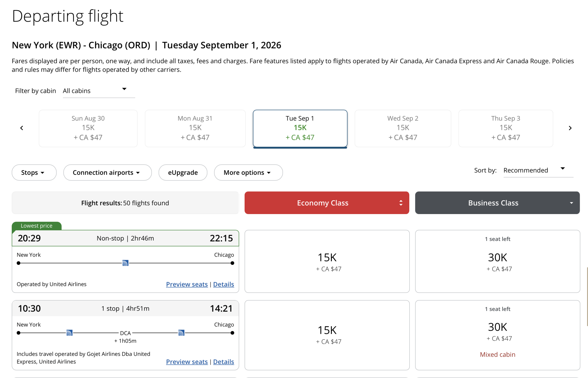
Task: Open Details for the 10:30 flight
Action: pyautogui.click(x=223, y=362)
